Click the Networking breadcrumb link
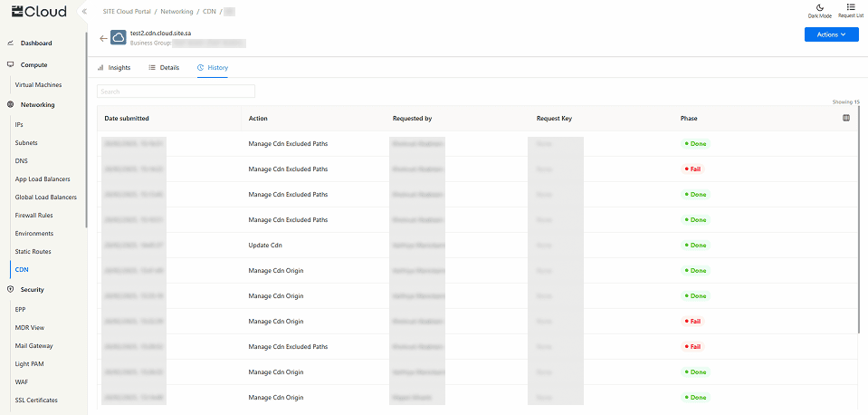The width and height of the screenshot is (868, 415). [178, 11]
